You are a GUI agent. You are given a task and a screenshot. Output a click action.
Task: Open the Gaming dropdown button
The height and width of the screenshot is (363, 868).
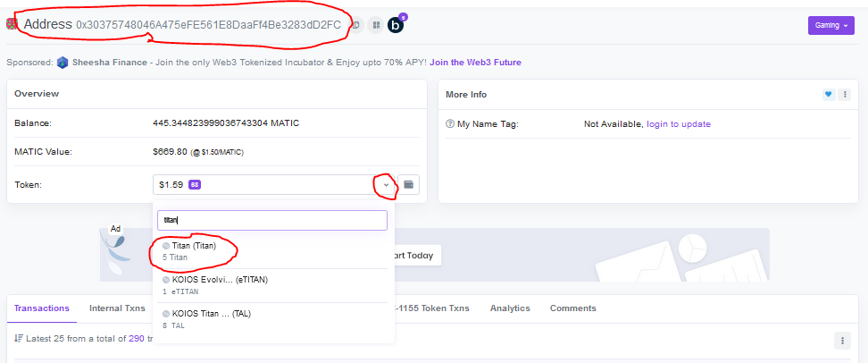point(830,26)
